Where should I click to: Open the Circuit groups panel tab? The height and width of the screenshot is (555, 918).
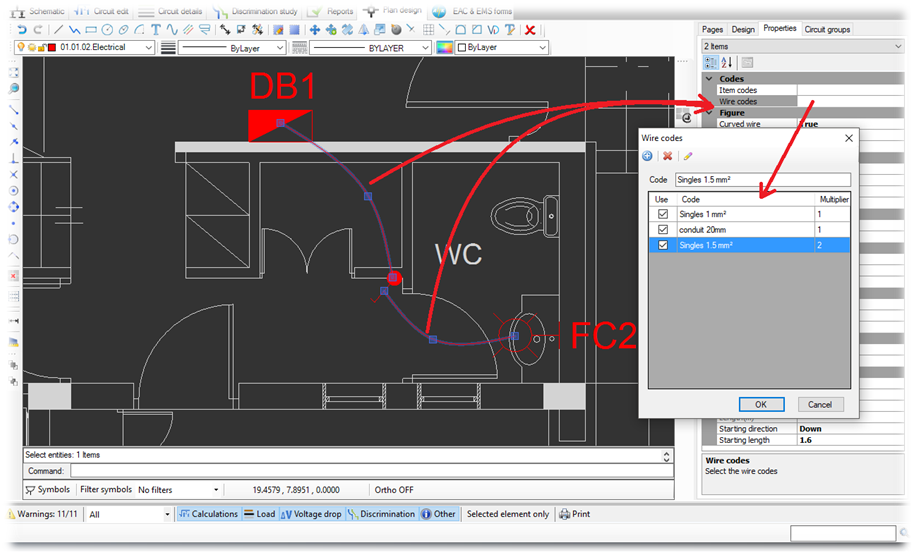827,29
